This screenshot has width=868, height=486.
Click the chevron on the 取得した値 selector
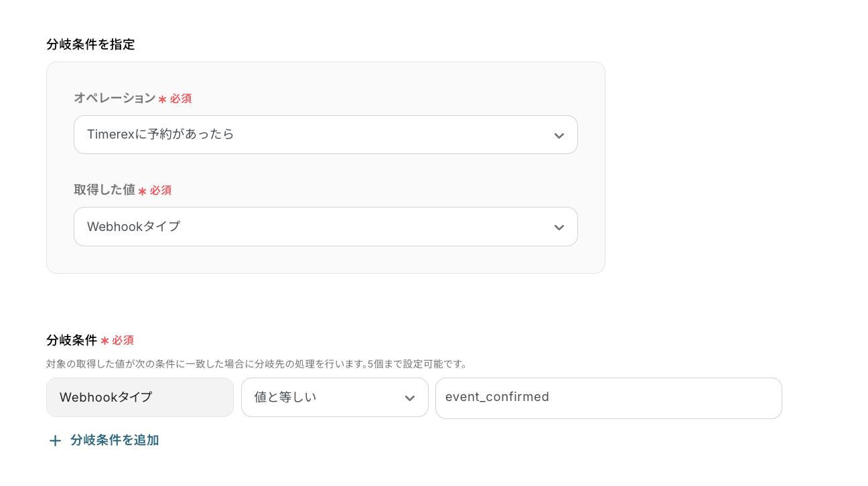click(x=559, y=227)
